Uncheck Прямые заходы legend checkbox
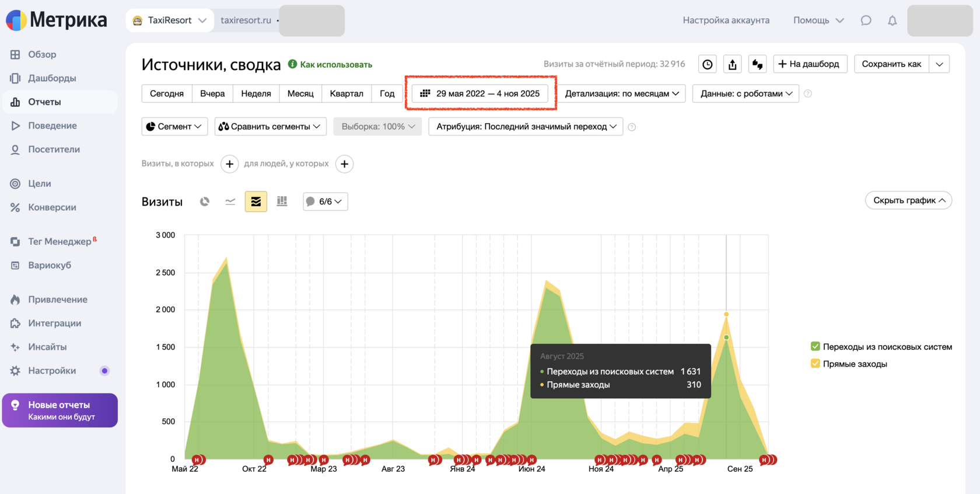Viewport: 980px width, 494px height. tap(815, 364)
